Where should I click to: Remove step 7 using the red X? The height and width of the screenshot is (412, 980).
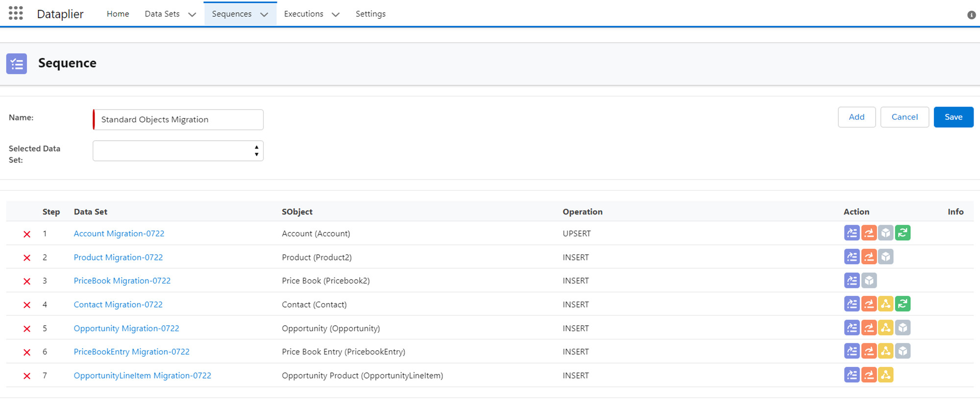(x=27, y=376)
